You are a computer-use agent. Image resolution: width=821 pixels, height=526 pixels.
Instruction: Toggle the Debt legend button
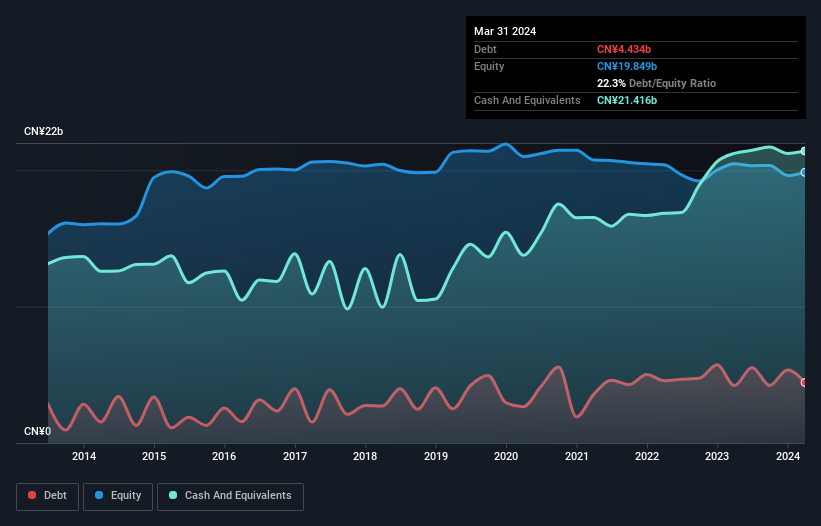point(47,496)
